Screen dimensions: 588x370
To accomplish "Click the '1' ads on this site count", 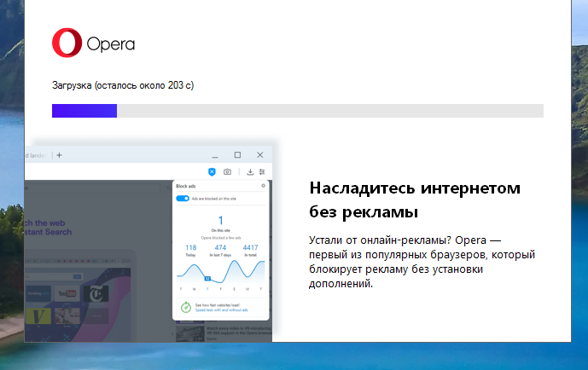I will click(220, 220).
